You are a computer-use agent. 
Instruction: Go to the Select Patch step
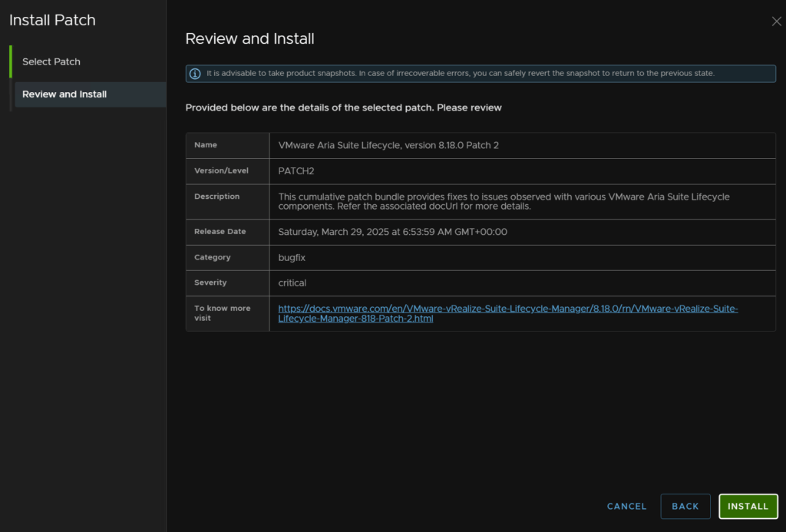(x=51, y=61)
